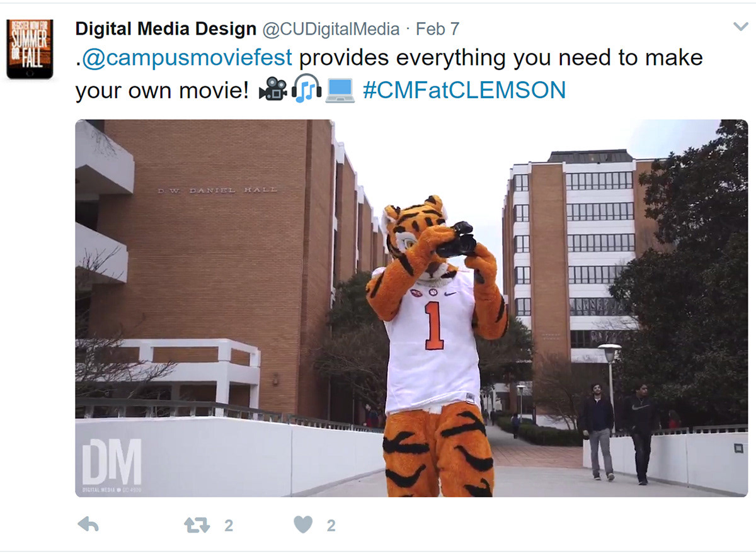Open the @campusmoviefest mention link

[187, 58]
